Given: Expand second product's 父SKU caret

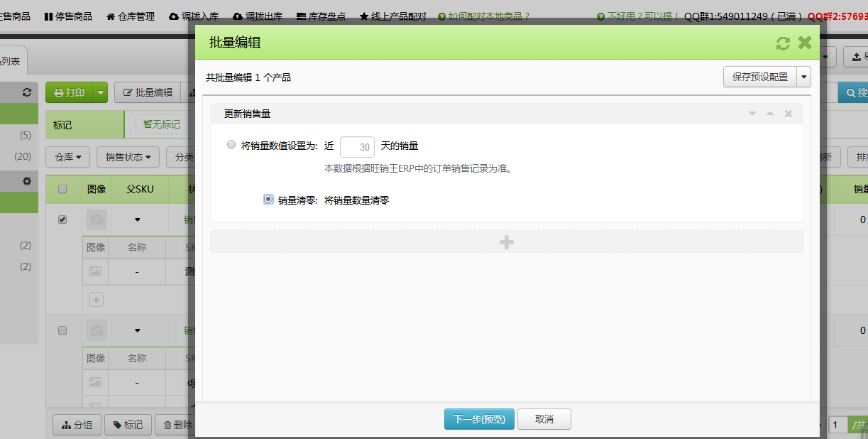Looking at the screenshot, I should tap(137, 330).
